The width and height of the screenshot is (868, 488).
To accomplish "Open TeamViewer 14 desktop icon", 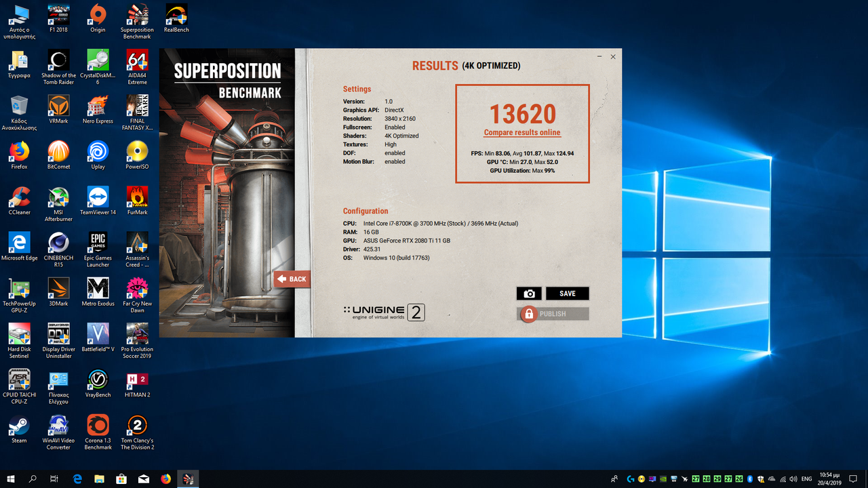I will (98, 201).
